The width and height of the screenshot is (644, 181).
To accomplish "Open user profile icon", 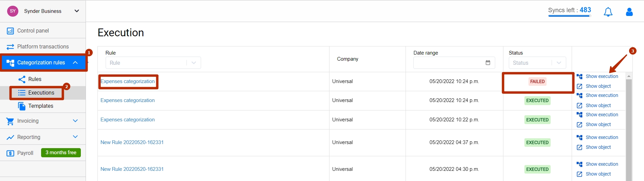I will click(x=629, y=12).
